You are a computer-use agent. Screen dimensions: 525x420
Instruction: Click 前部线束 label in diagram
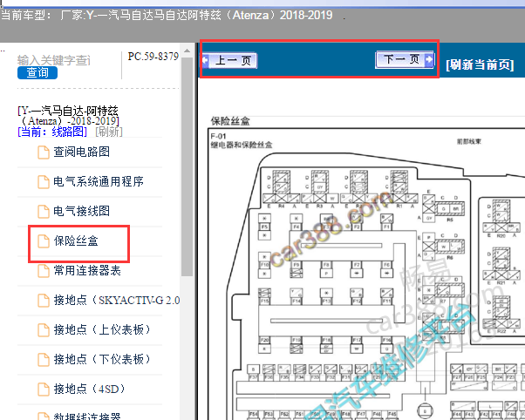click(x=469, y=141)
